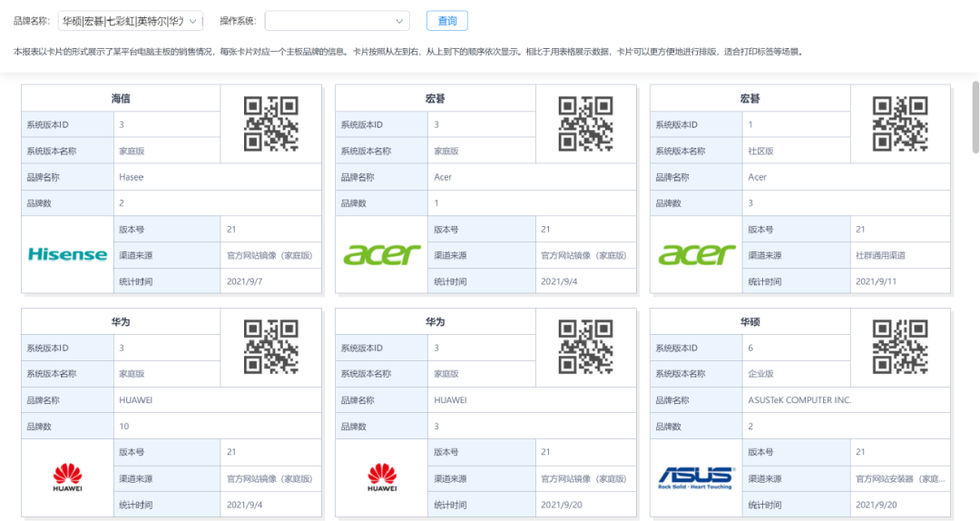This screenshot has width=980, height=521.
Task: Click the Huawei logo dated 2021/9/4
Action: coord(67,477)
